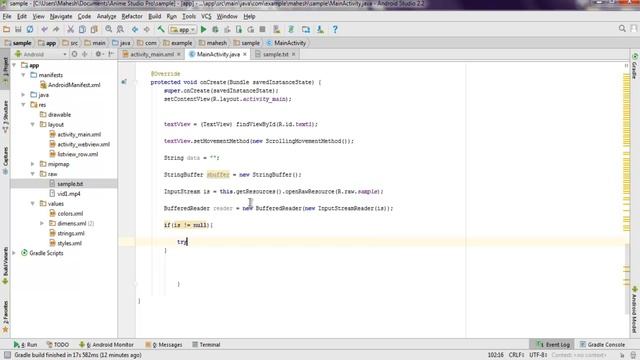Screen dimensions: 640x360
Task: Expand the dimens.xml node arrow
Action: [x=42, y=223]
